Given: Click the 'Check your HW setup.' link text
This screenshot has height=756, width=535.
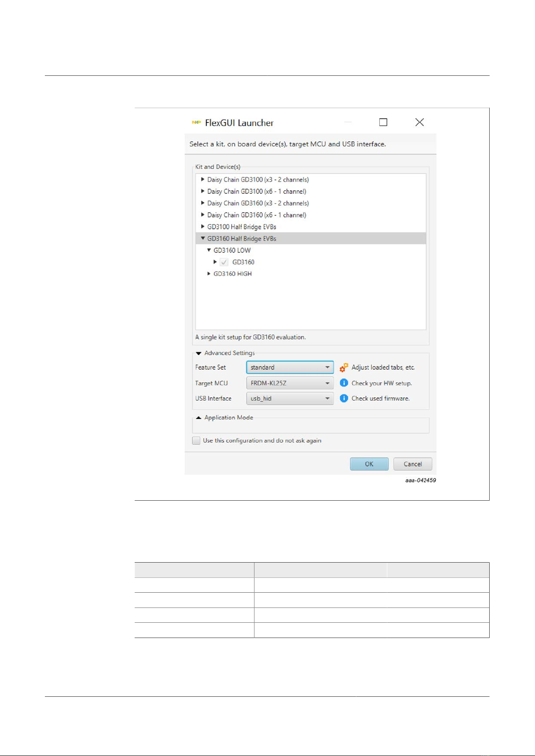Looking at the screenshot, I should coord(382,383).
